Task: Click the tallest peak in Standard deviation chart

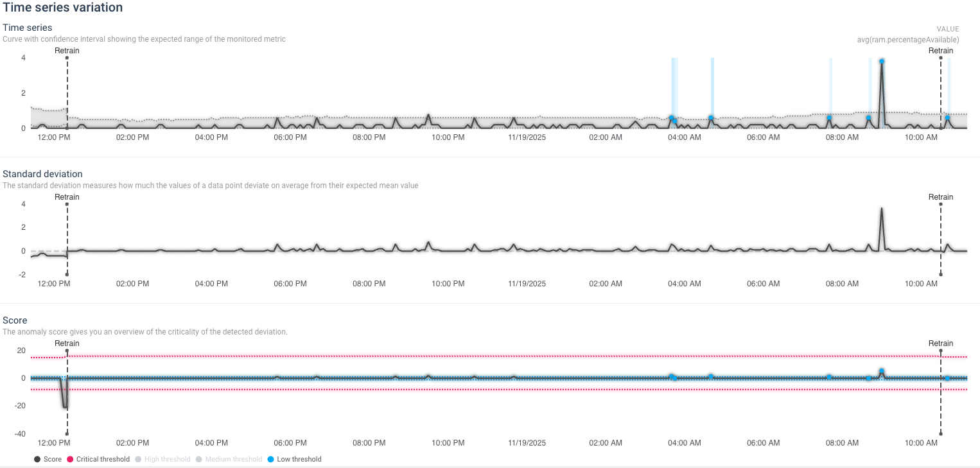Action: click(x=882, y=209)
